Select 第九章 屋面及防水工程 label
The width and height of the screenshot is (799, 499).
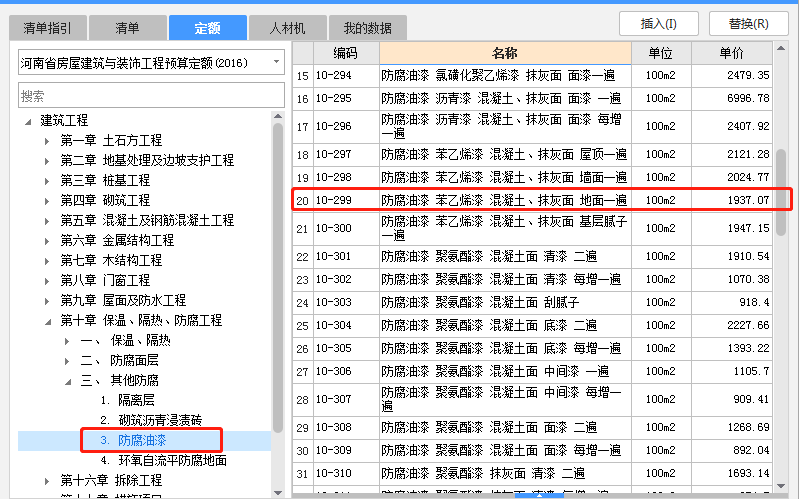pyautogui.click(x=123, y=300)
